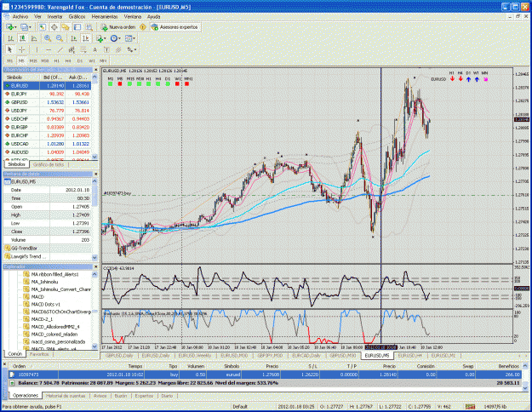Screen dimensions: 532x412
Task: Select the Text Label (T) tool
Action: [106, 50]
